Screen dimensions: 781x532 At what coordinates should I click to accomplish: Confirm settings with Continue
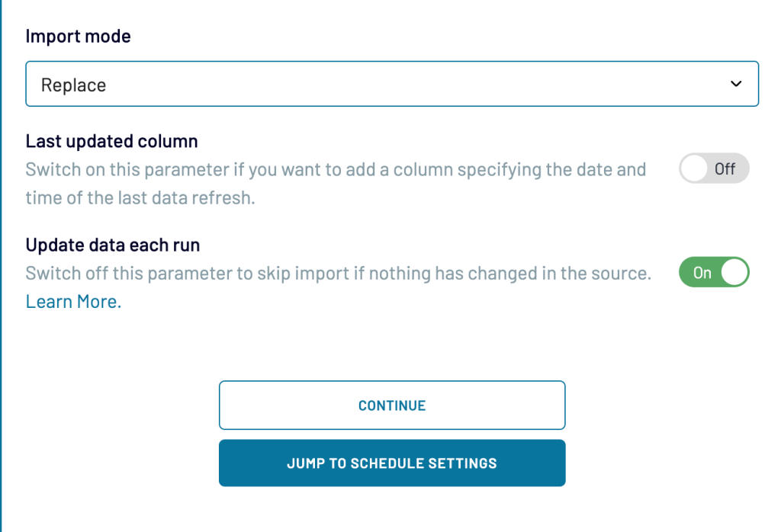pos(392,405)
